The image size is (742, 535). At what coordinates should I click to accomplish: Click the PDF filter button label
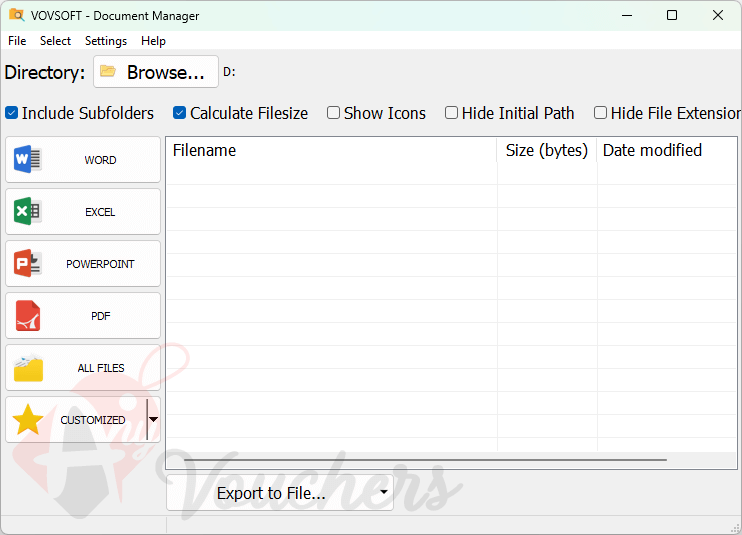point(100,316)
